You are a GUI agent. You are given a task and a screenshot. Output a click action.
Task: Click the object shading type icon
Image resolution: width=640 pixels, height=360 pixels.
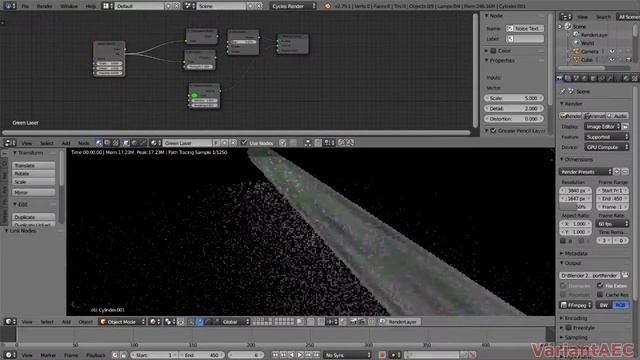[126, 143]
